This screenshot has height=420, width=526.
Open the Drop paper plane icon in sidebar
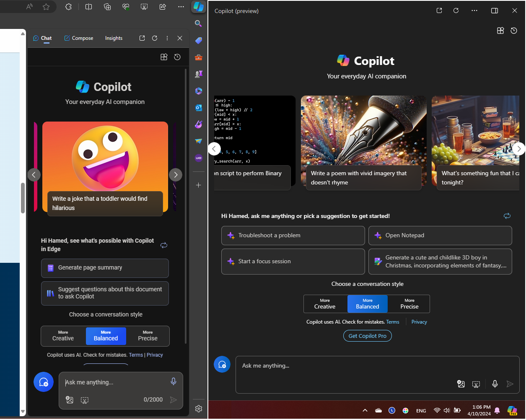click(199, 141)
